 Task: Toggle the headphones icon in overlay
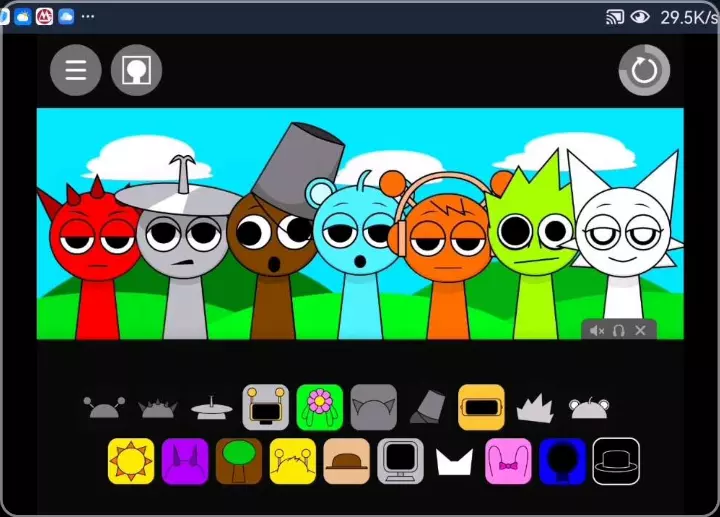coord(619,331)
